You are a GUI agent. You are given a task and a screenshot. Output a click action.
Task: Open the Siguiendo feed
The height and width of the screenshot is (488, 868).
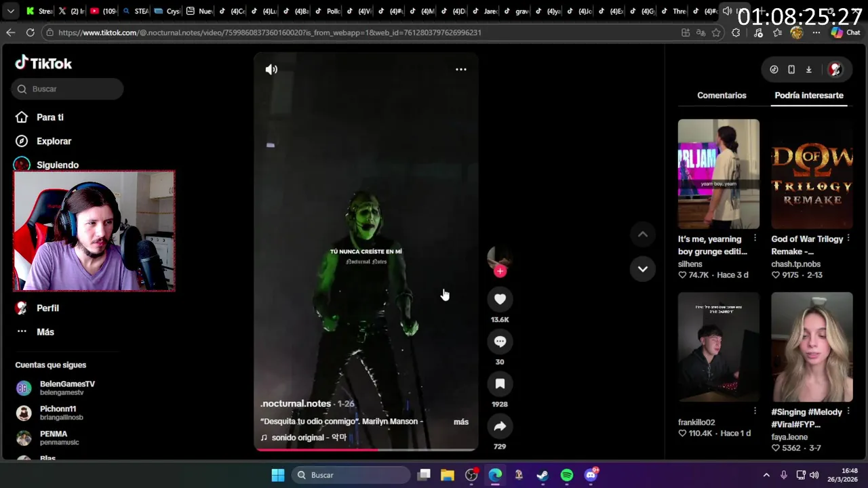point(47,165)
